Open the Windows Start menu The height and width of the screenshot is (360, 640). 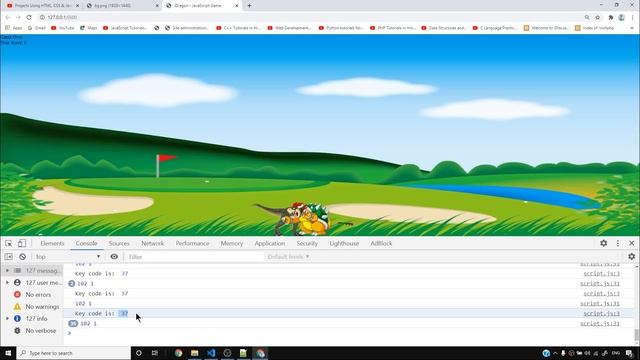tap(8, 353)
